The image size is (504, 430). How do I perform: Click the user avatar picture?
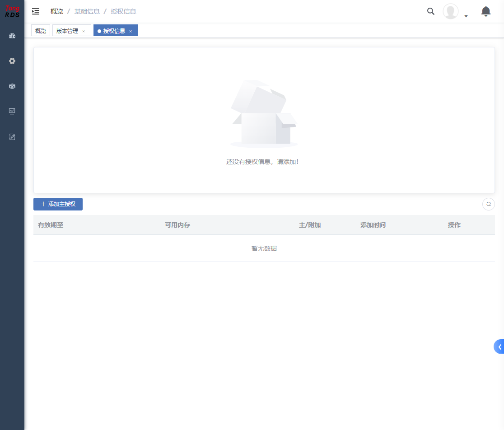pos(451,12)
